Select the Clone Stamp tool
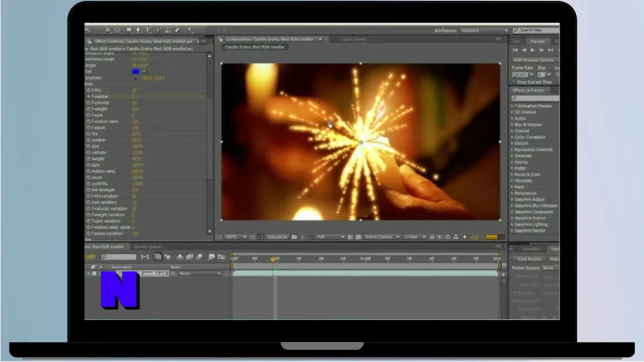 pos(168,30)
